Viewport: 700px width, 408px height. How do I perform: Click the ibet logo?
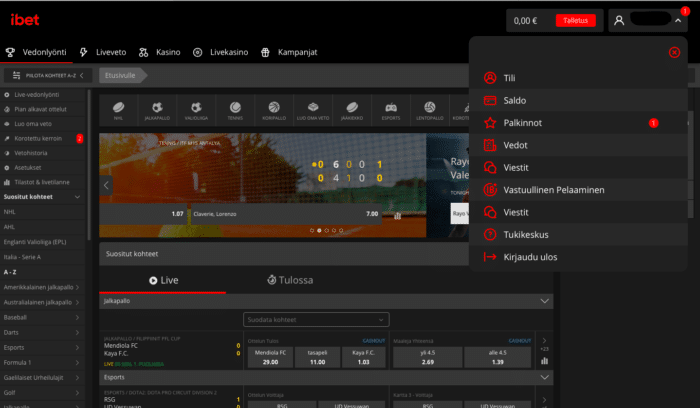(25, 20)
